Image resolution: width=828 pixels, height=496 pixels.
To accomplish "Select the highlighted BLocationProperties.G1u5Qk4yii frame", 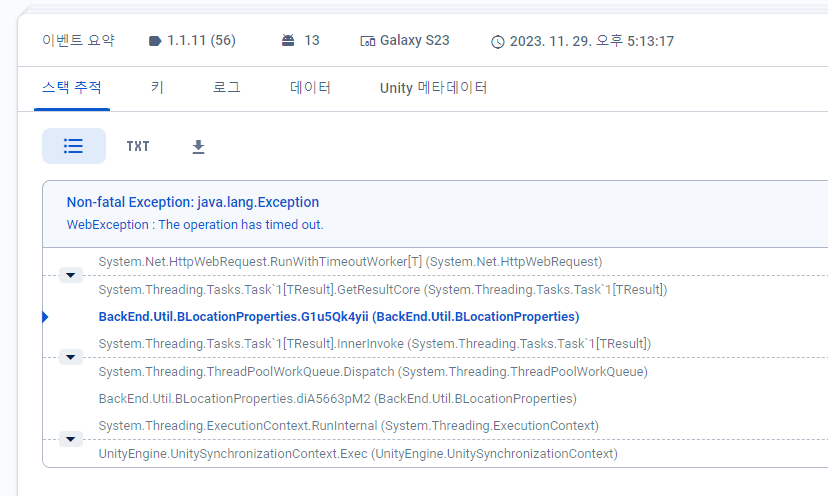I will point(339,317).
